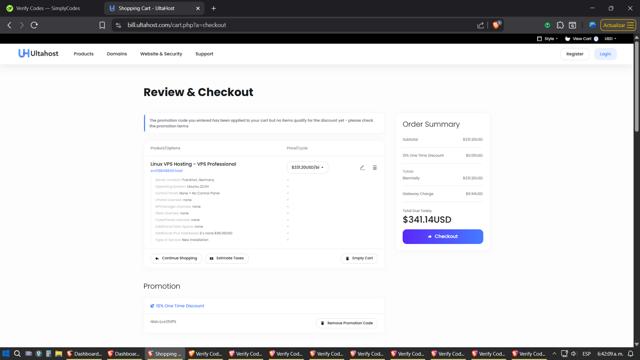Screen dimensions: 640x360
Task: Click Estimate Taxes button
Action: 227,258
